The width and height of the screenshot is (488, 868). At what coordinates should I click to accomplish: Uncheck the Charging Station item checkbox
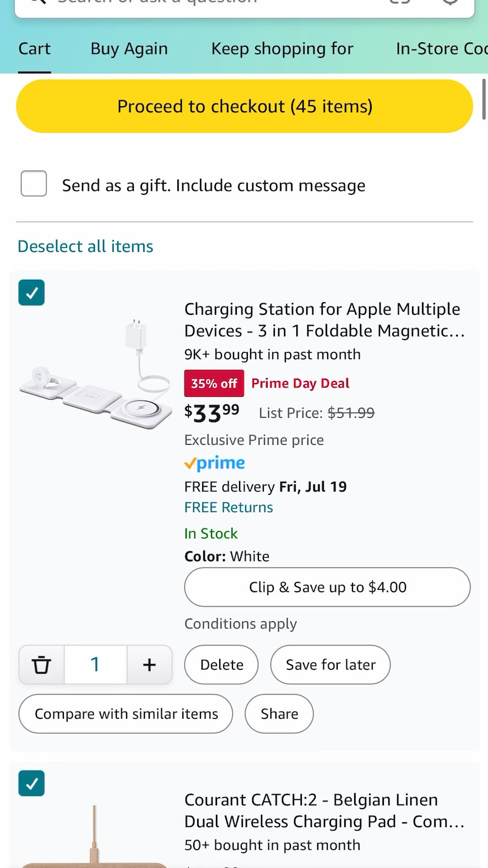click(x=31, y=292)
